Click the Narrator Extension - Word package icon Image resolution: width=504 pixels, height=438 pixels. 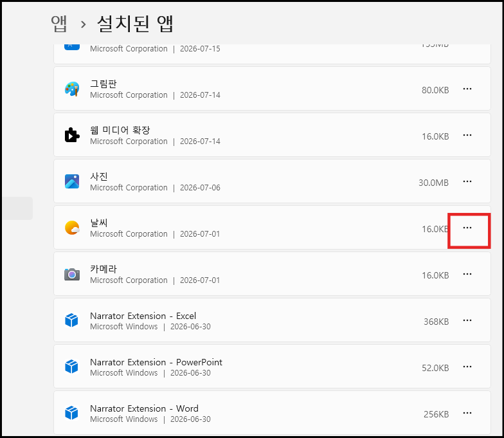[x=72, y=413]
